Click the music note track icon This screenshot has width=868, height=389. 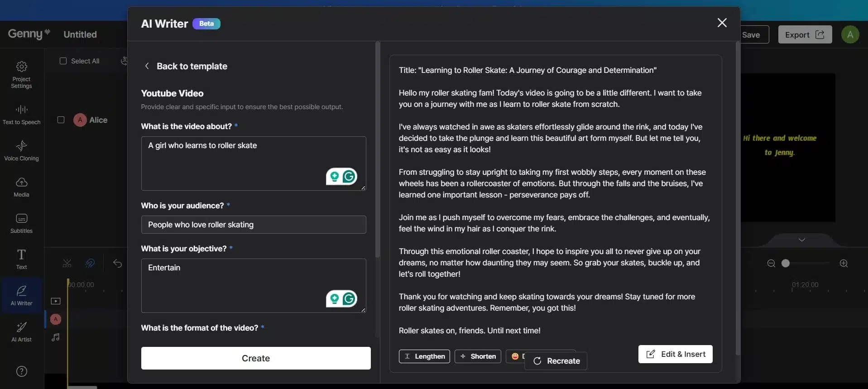click(x=56, y=337)
